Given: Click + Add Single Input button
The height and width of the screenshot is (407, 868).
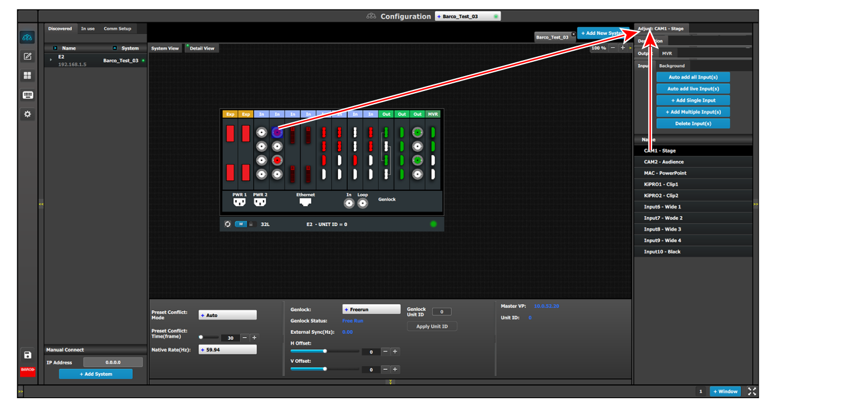Looking at the screenshot, I should [x=693, y=100].
